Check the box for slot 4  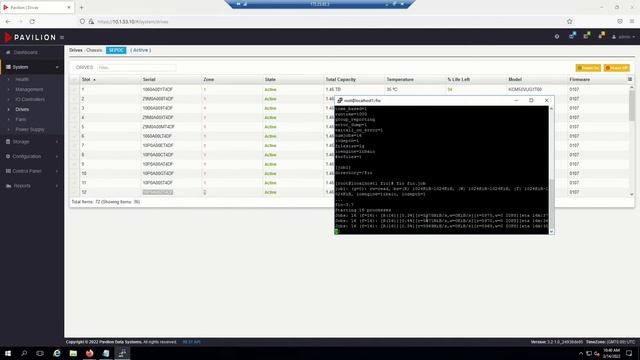[74, 118]
